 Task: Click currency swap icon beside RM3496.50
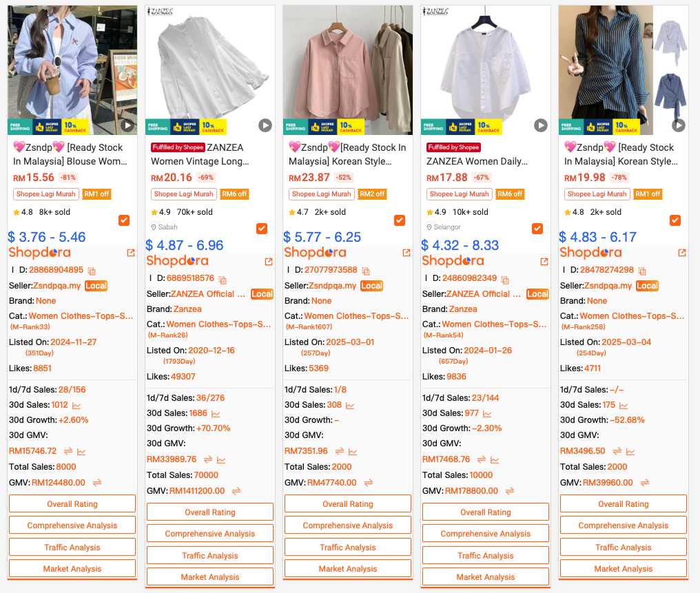[617, 452]
